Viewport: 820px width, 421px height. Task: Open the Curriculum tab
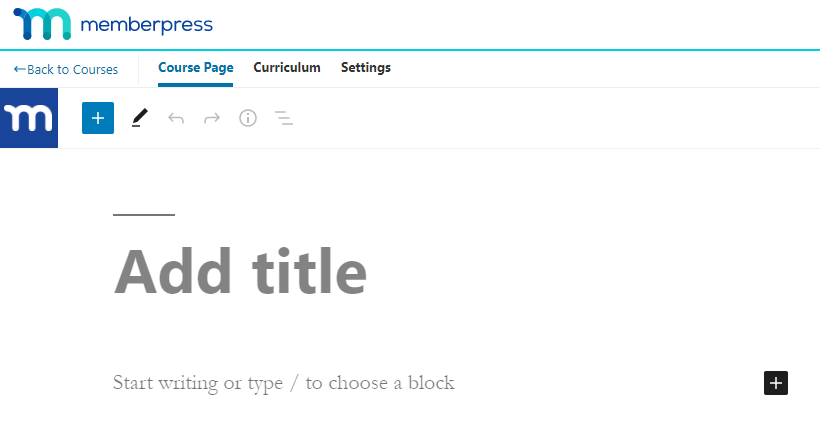287,68
